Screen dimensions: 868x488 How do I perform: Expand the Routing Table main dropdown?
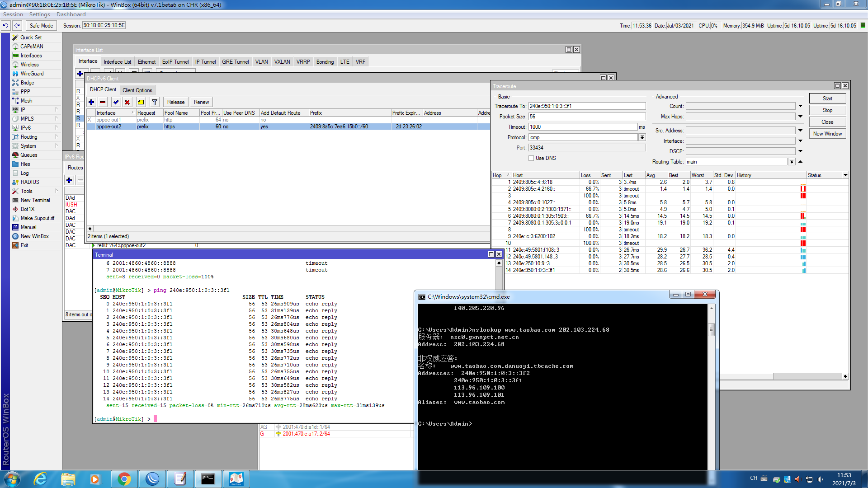click(792, 162)
